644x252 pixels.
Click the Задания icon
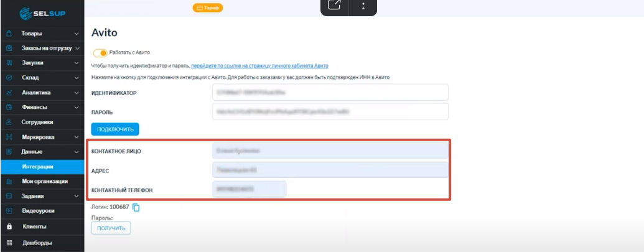point(9,196)
